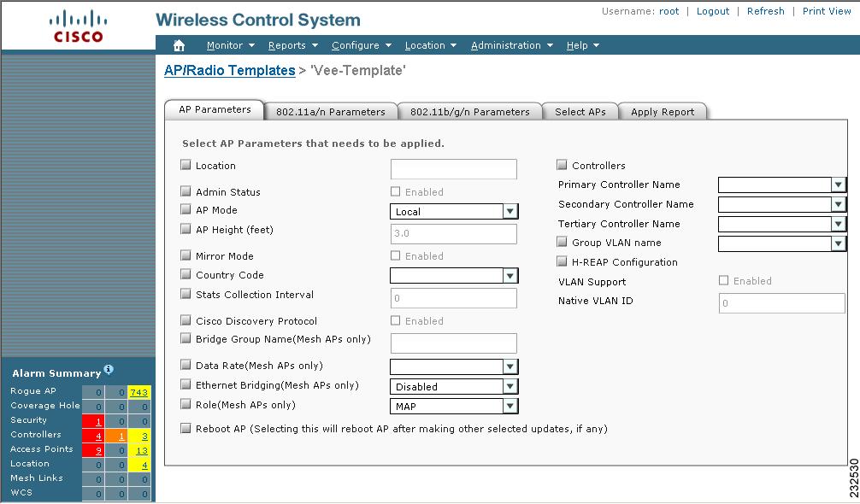
Task: Tick the Controllers checkbox
Action: (562, 164)
